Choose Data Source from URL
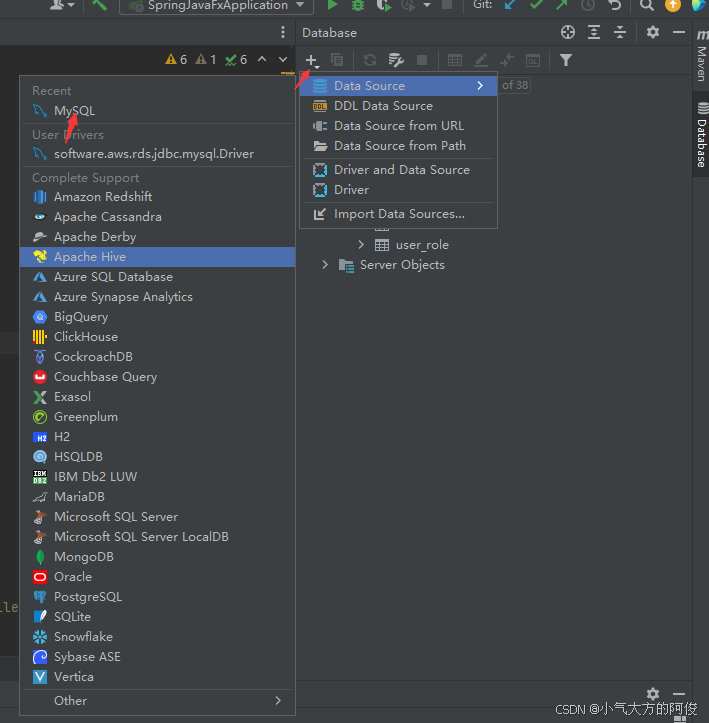Image resolution: width=709 pixels, height=723 pixels. click(x=398, y=126)
